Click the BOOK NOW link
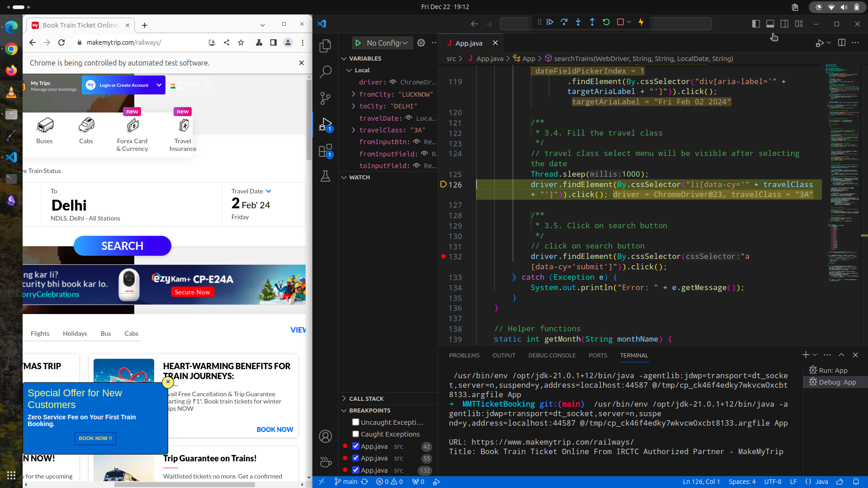The image size is (868, 488). pyautogui.click(x=274, y=429)
